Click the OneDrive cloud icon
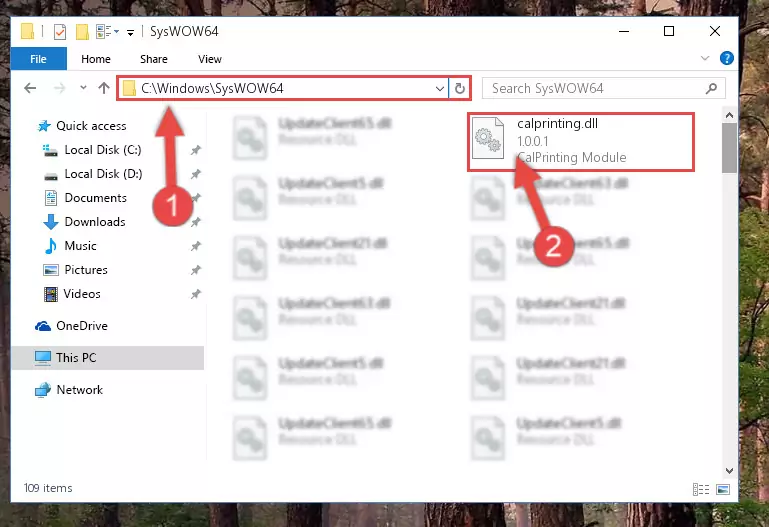Viewport: 769px width, 527px height. click(43, 326)
